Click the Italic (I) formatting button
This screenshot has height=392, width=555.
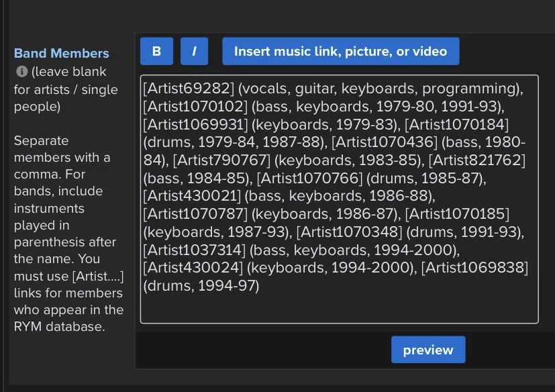click(x=194, y=51)
